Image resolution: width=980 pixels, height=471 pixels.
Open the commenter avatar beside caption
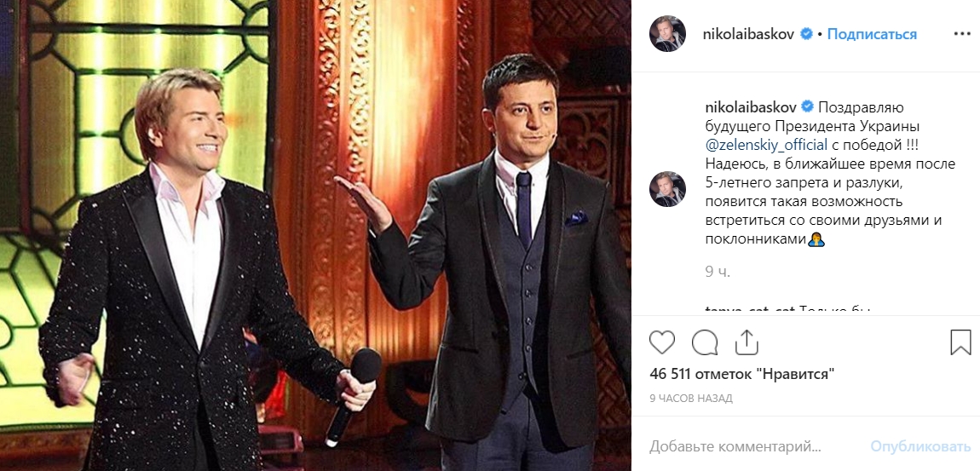[667, 189]
